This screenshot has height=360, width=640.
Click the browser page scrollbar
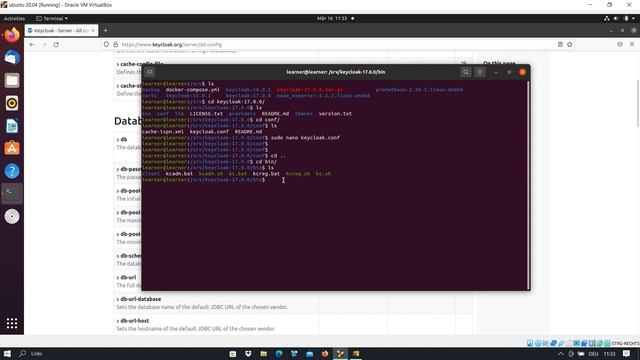point(638,103)
